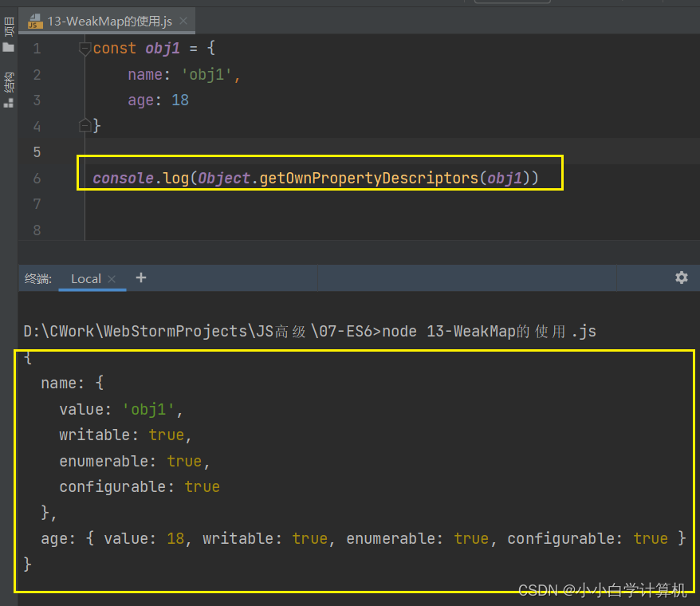Click the 终端 panel label
Viewport: 700px width, 606px height.
pos(38,279)
